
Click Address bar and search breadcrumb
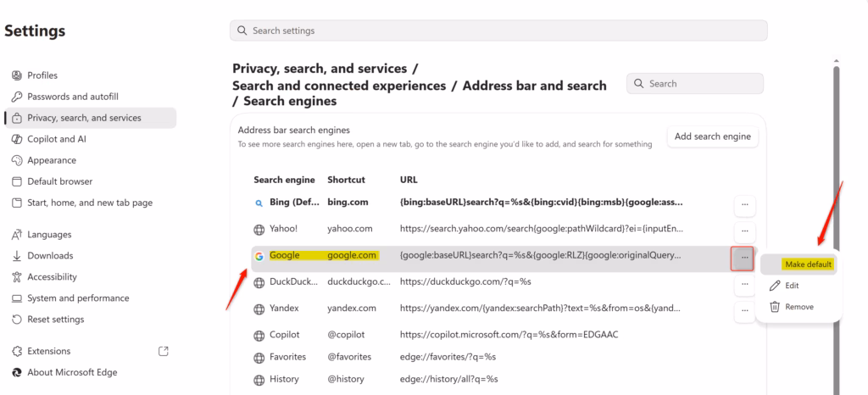click(x=534, y=86)
